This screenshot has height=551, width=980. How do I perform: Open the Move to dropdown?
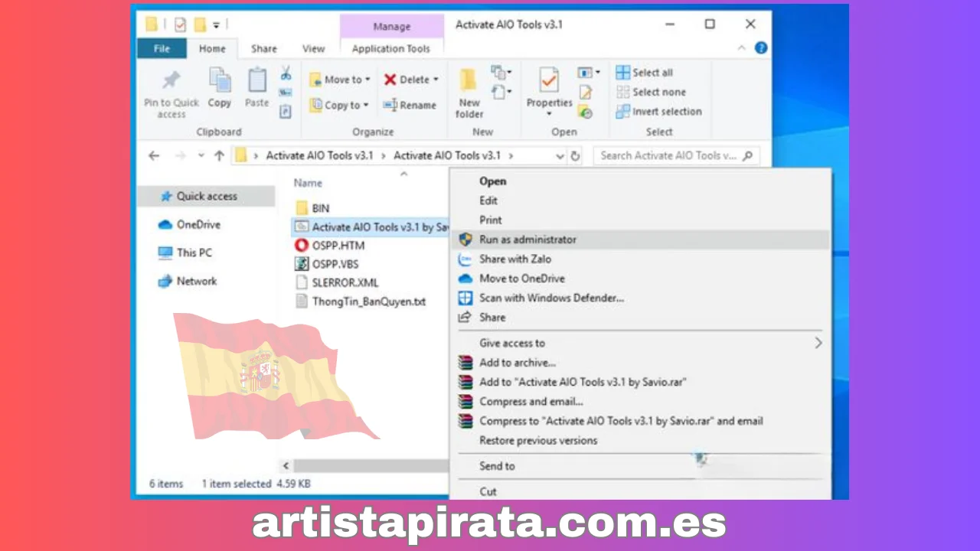click(x=340, y=80)
